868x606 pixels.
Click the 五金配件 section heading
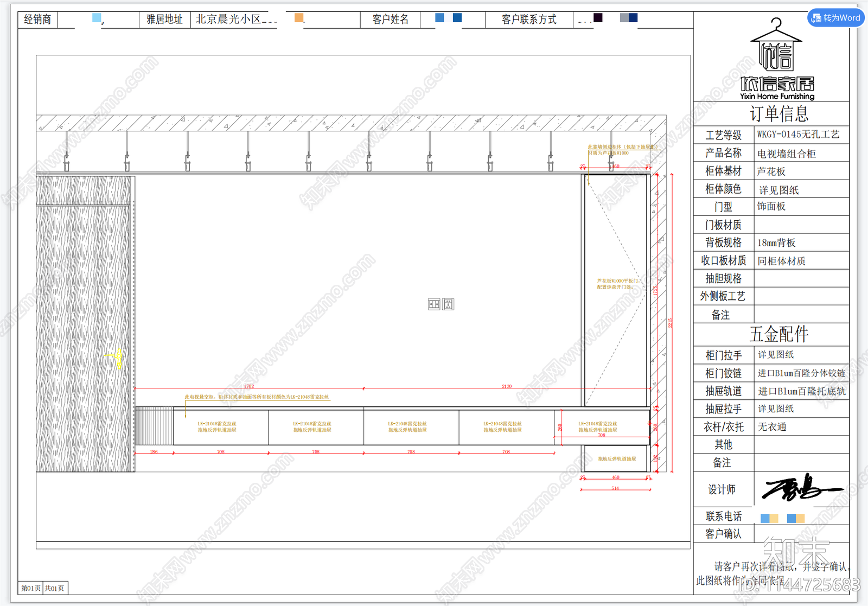tap(779, 334)
